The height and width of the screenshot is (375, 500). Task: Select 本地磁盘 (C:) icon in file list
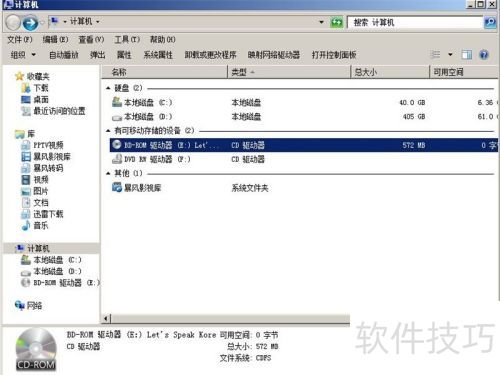pyautogui.click(x=117, y=102)
